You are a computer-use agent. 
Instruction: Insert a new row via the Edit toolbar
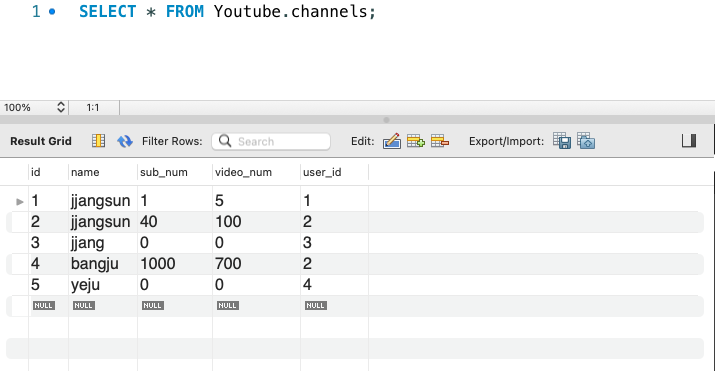pyautogui.click(x=415, y=141)
